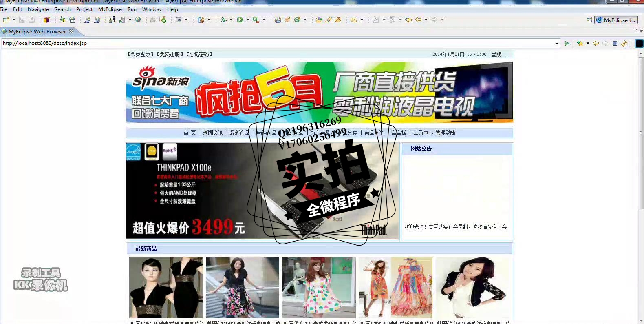Click the 会员中心 navigation link
644x324 pixels.
click(x=423, y=133)
